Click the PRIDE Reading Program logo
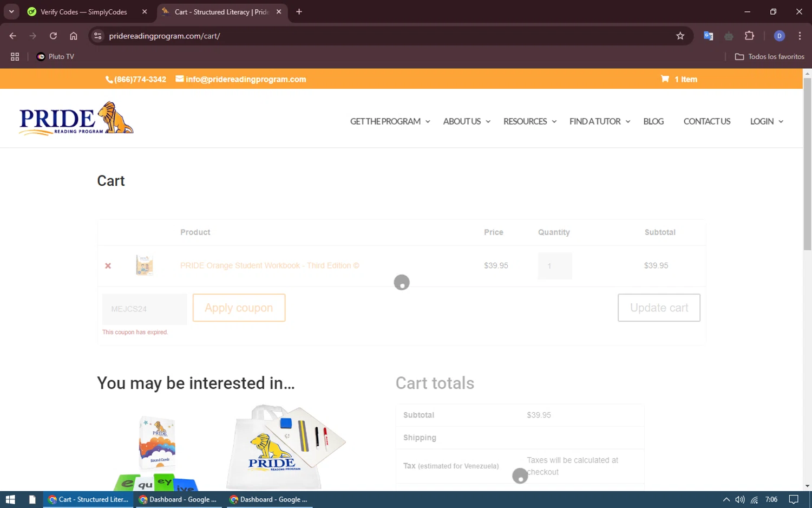This screenshot has height=508, width=812. click(76, 118)
